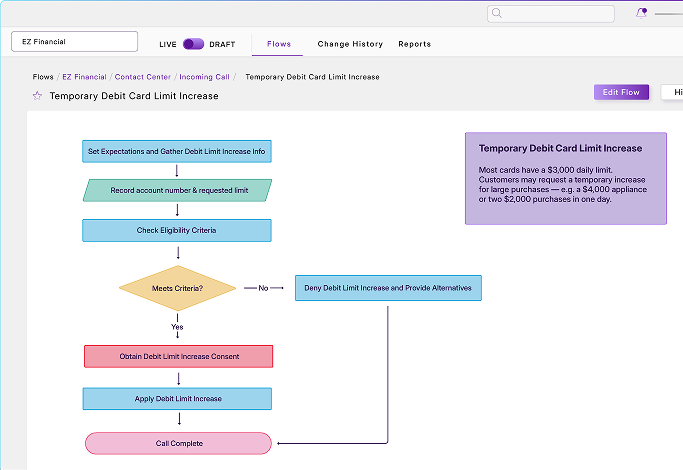The height and width of the screenshot is (470, 683).
Task: Toggle the Live/Draft switch
Action: pos(193,44)
